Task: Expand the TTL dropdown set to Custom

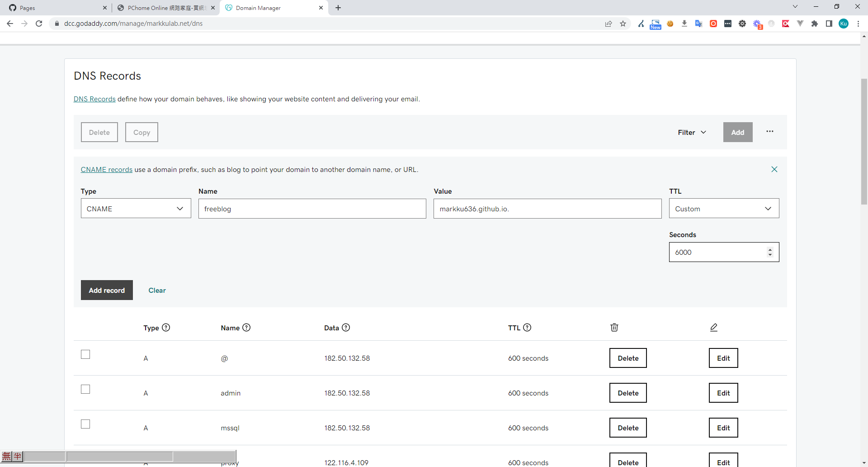Action: 723,209
